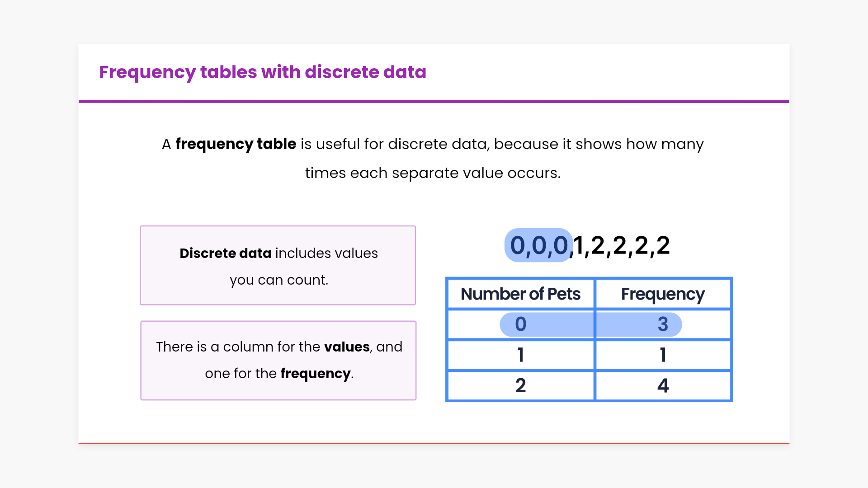
Task: Click the bold 'frequency table' term
Action: (236, 144)
